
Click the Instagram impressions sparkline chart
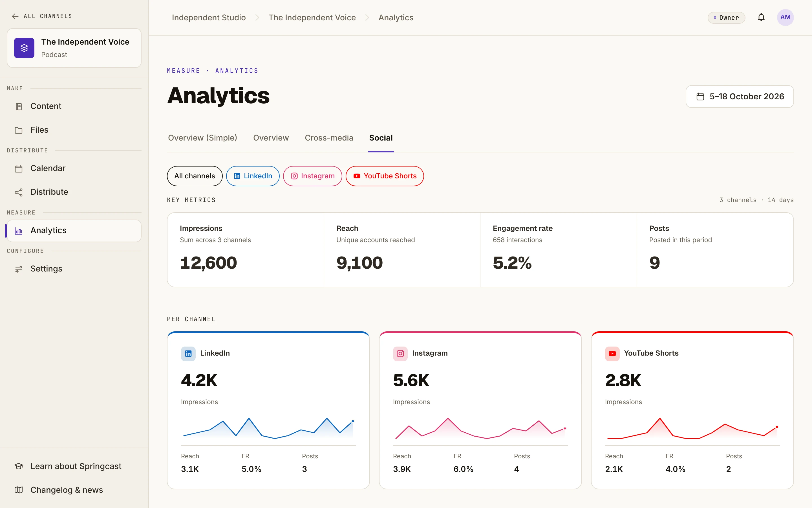pos(480,428)
